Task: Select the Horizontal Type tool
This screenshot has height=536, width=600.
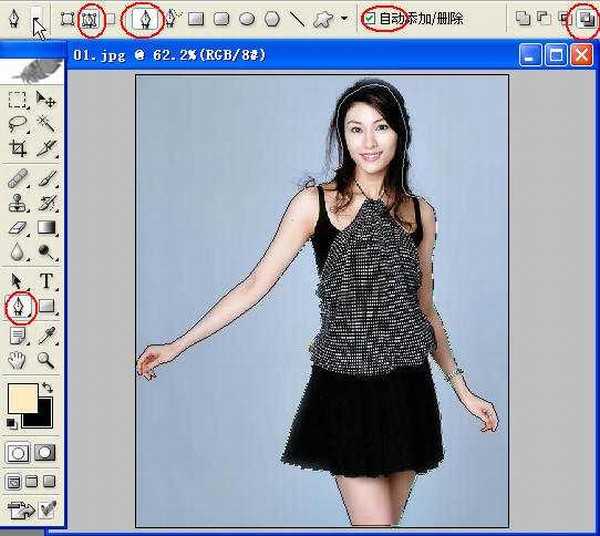Action: pos(46,281)
